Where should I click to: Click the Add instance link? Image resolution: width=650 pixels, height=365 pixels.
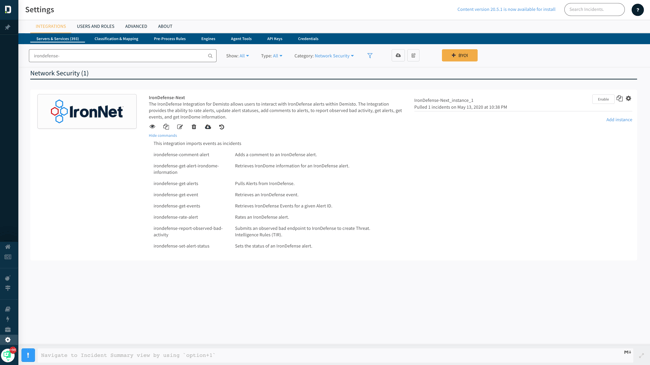(619, 120)
